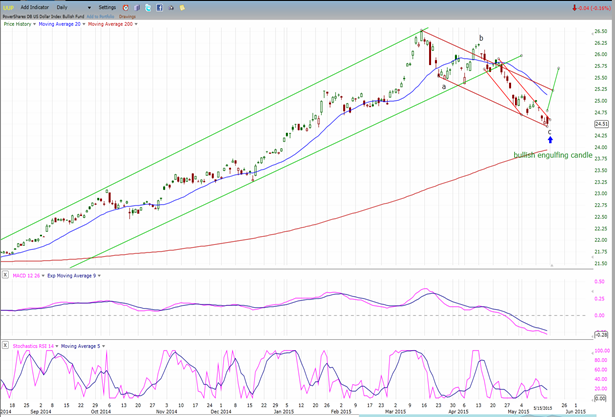This screenshot has width=615, height=417.
Task: Close the MACD indicator pane
Action: (x=5, y=275)
